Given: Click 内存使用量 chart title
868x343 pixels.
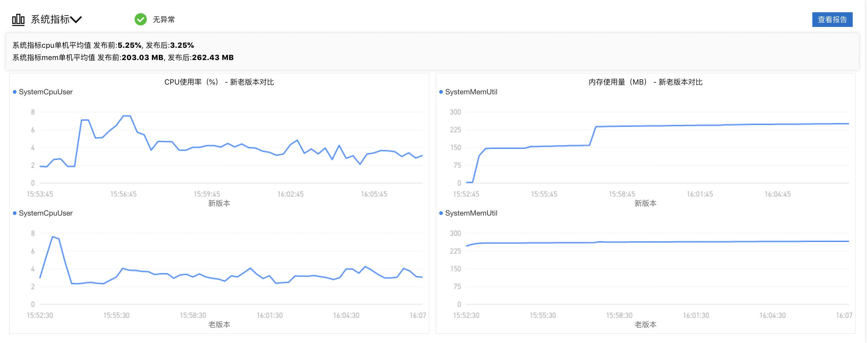Looking at the screenshot, I should pyautogui.click(x=645, y=82).
